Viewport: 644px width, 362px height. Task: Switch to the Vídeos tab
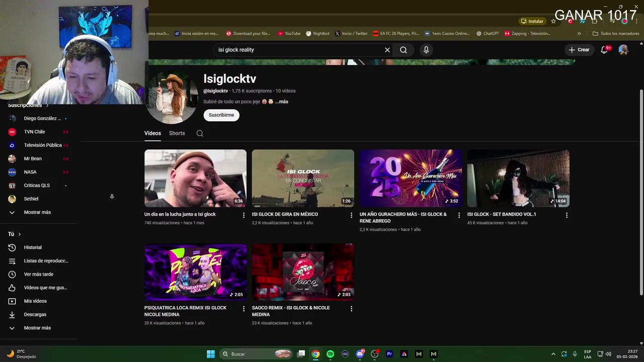152,133
